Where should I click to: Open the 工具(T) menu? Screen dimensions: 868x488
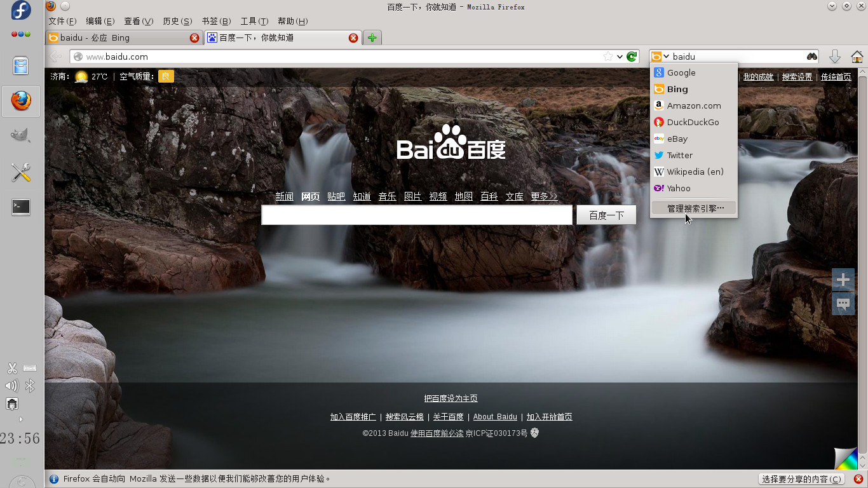pyautogui.click(x=254, y=21)
